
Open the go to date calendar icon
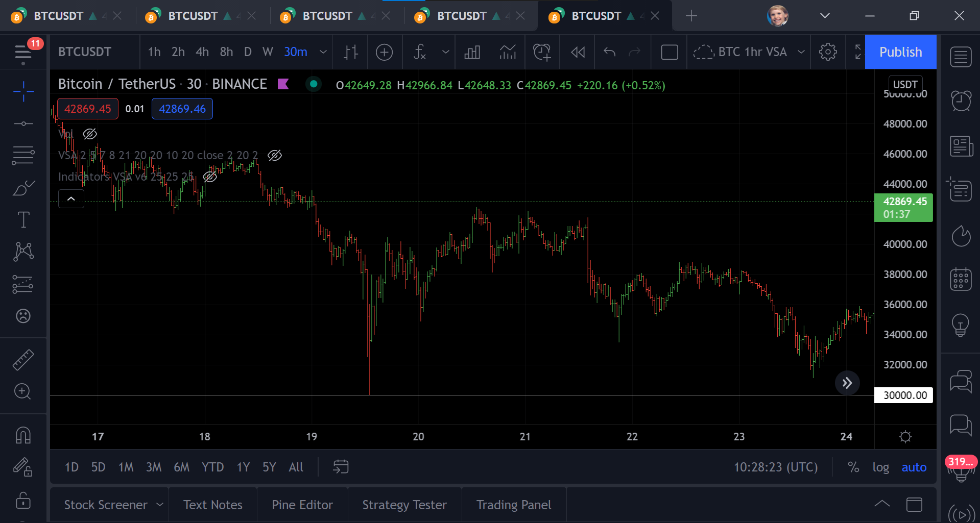click(x=341, y=467)
